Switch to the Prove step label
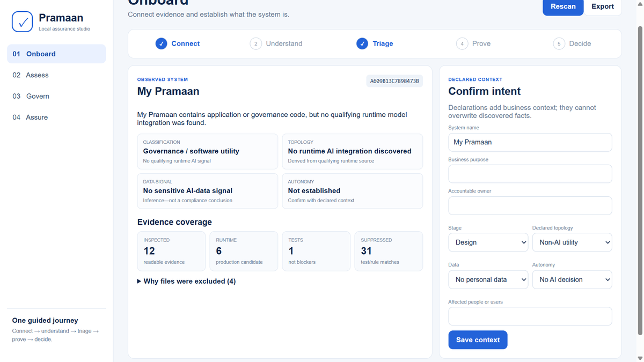 481,43
